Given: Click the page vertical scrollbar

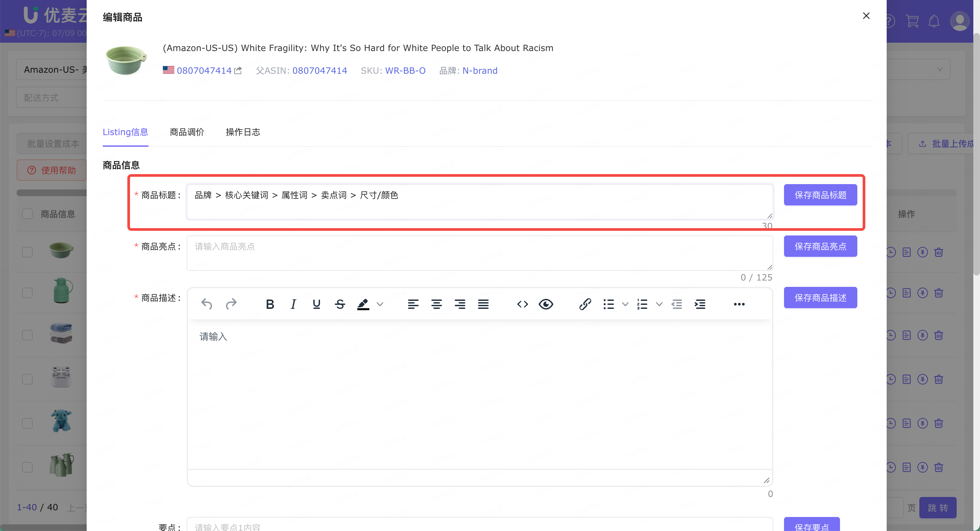Looking at the screenshot, I should (977, 154).
